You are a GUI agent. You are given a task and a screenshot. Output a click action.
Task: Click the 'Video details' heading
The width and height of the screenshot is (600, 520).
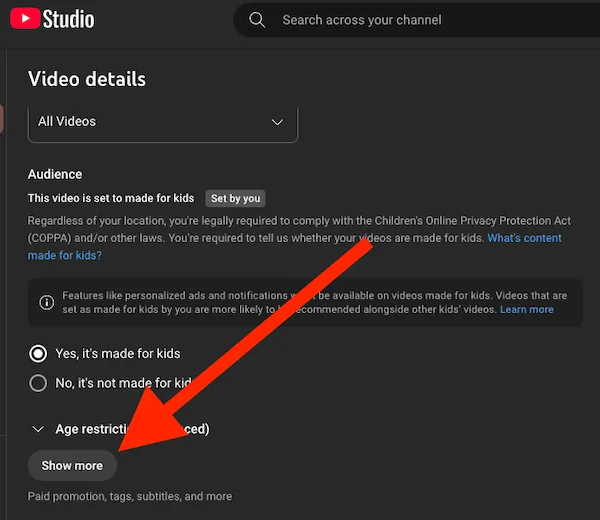pos(87,79)
